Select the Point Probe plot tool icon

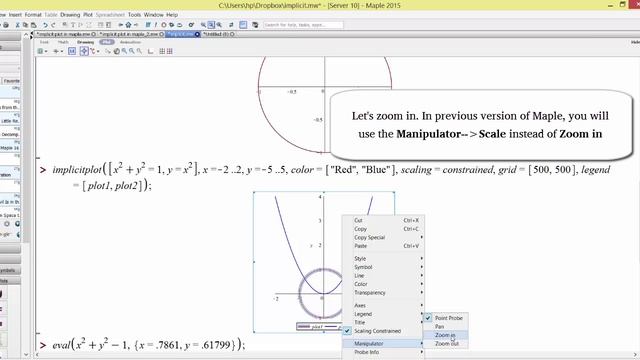point(84,51)
